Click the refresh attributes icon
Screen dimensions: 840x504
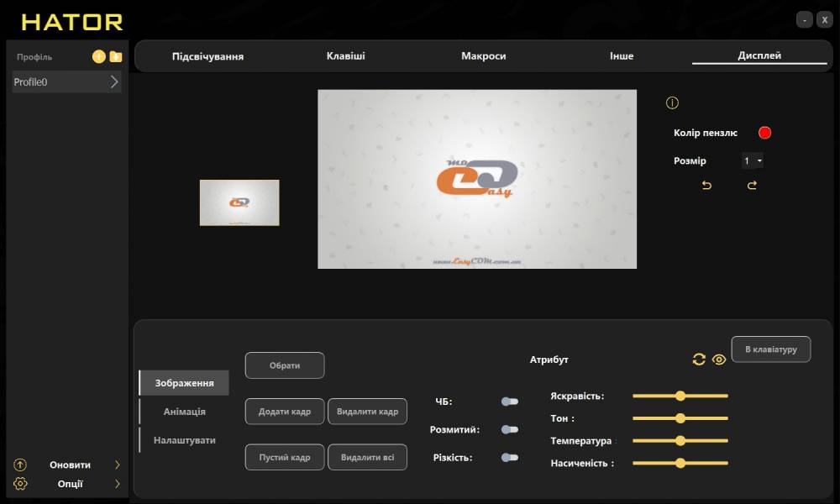699,360
